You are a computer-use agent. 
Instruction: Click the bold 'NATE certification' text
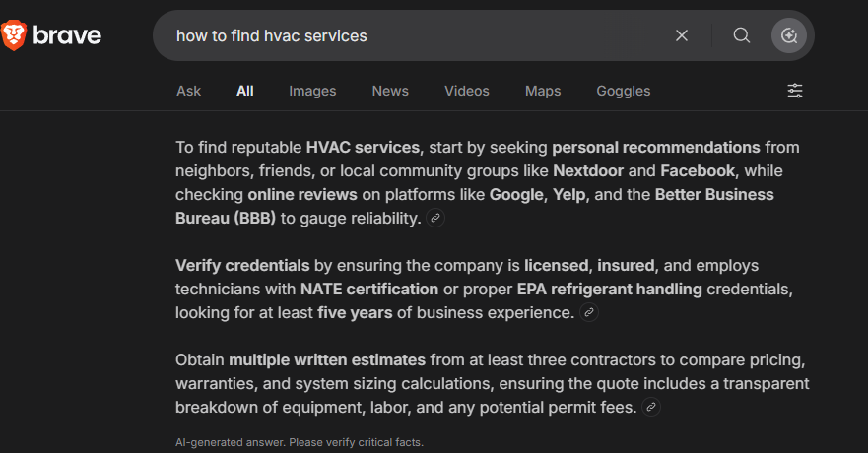coord(369,290)
